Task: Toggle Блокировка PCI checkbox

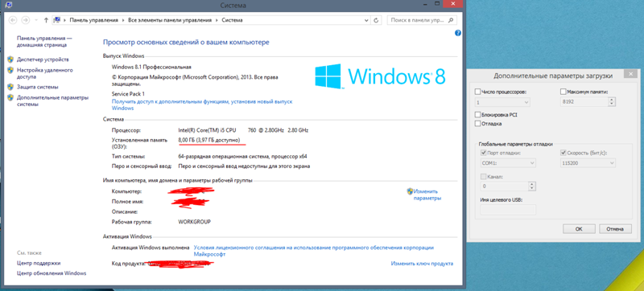Action: click(477, 115)
